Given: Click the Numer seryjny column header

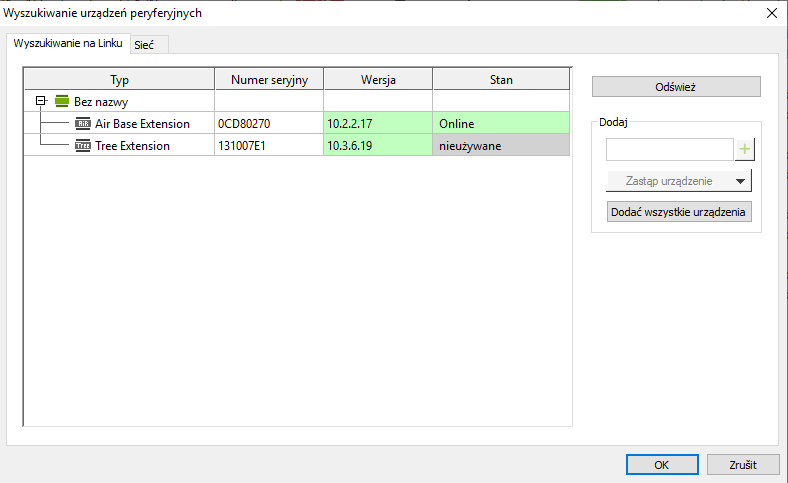Looking at the screenshot, I should (268, 79).
